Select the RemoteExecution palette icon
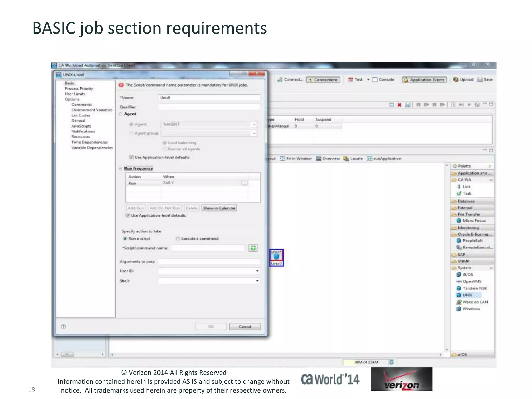Screen dimensions: 532x399 [459, 247]
